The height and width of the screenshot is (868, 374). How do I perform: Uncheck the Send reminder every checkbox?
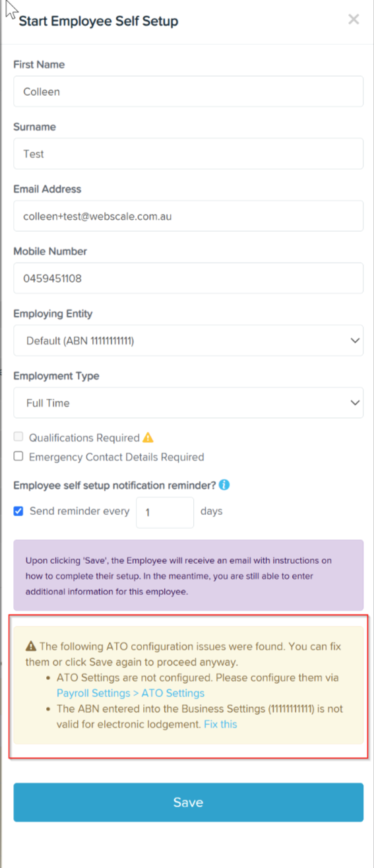tap(18, 511)
